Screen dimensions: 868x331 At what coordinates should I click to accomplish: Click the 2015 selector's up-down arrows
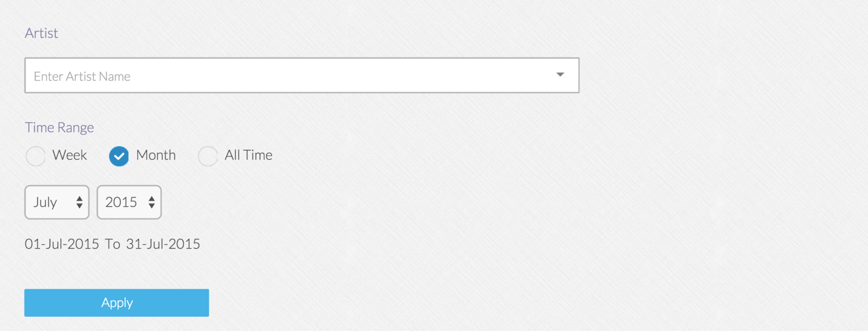tap(152, 202)
